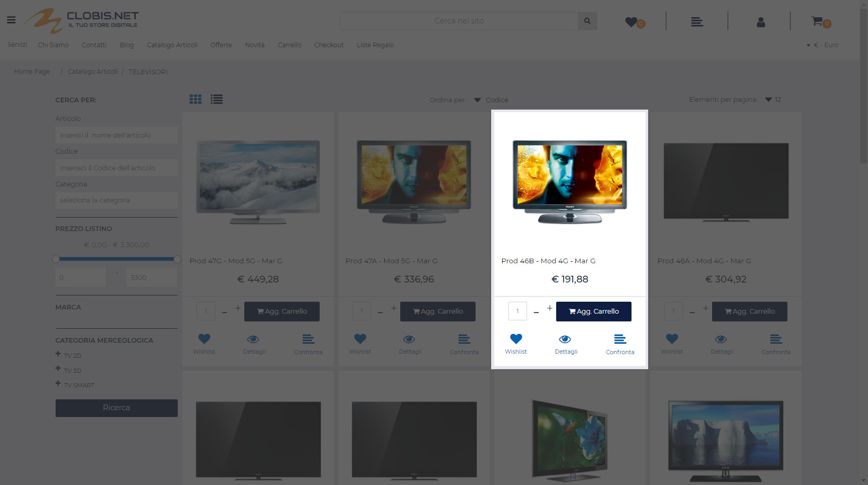The image size is (868, 485).
Task: View Dettagli eye icon for Prod 46B
Action: pos(565,340)
